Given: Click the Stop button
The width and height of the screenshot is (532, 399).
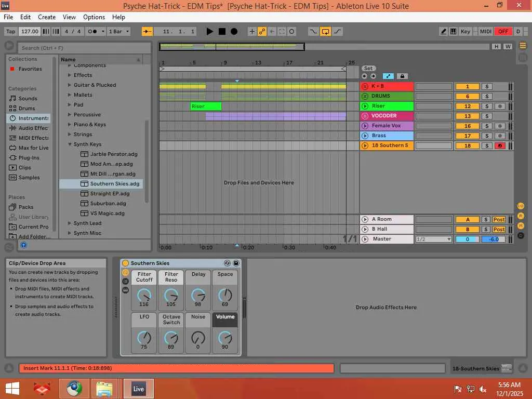Looking at the screenshot, I should pos(222,32).
